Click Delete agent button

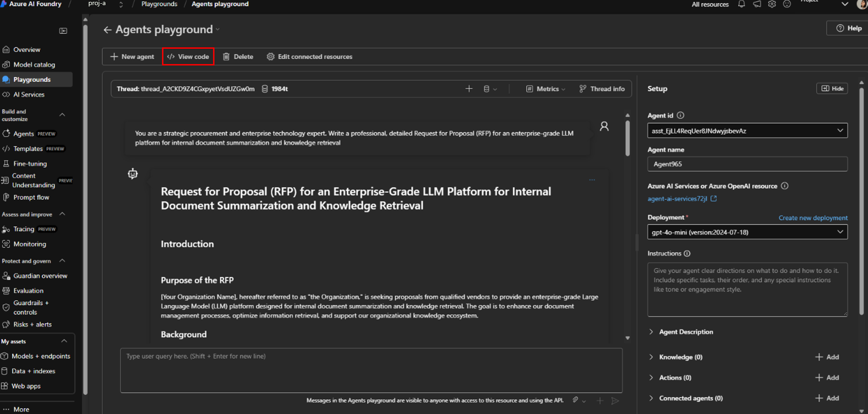238,57
